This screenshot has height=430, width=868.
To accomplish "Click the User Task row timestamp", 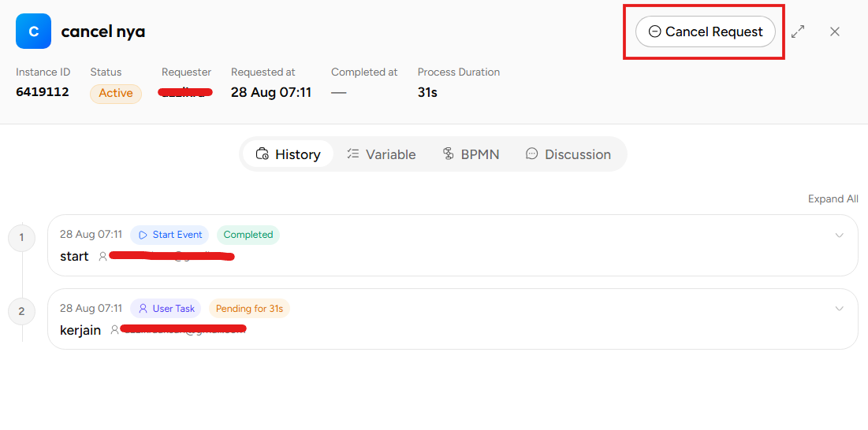I will click(x=91, y=309).
